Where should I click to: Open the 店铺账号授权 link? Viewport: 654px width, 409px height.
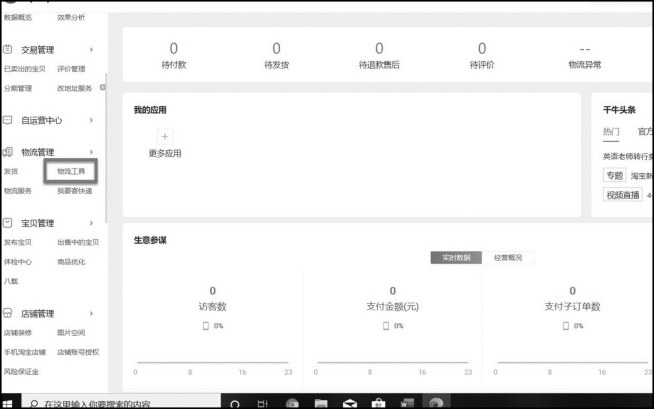[78, 352]
